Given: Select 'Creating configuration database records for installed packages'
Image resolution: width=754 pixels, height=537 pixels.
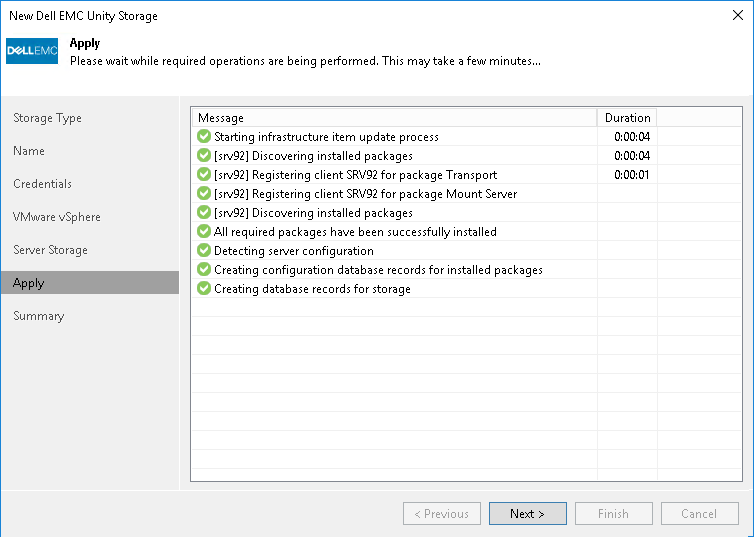Looking at the screenshot, I should pyautogui.click(x=378, y=270).
